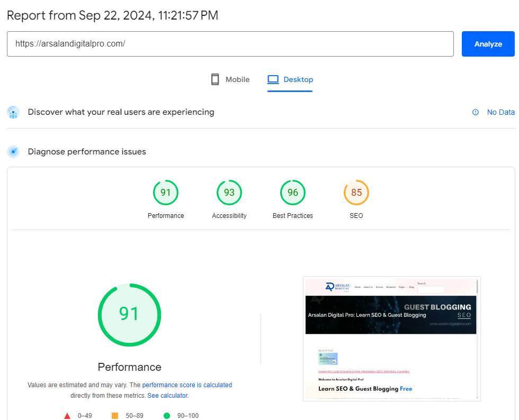Viewport: 519px width, 420px height.
Task: Open the Best Practices score gauge 96
Action: (x=292, y=193)
